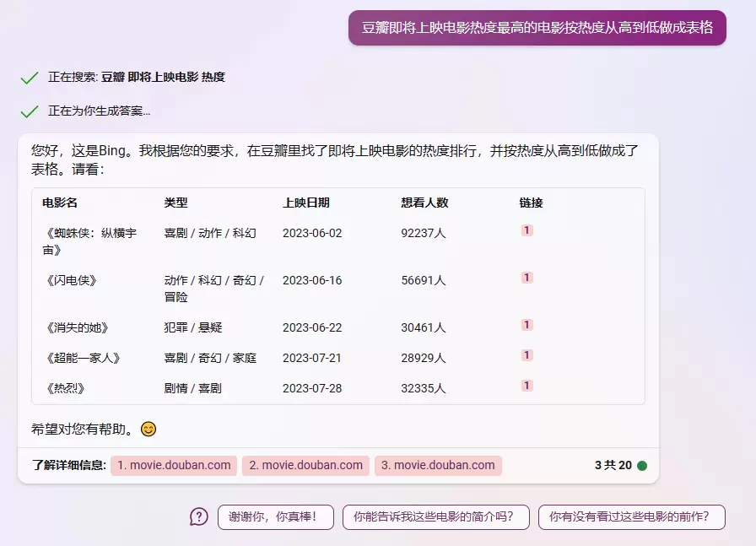Click the date 2023-06-16
The width and height of the screenshot is (756, 546).
tap(312, 280)
